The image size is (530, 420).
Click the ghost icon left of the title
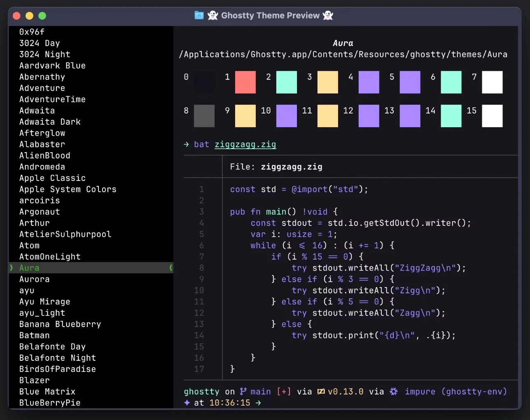tap(212, 16)
